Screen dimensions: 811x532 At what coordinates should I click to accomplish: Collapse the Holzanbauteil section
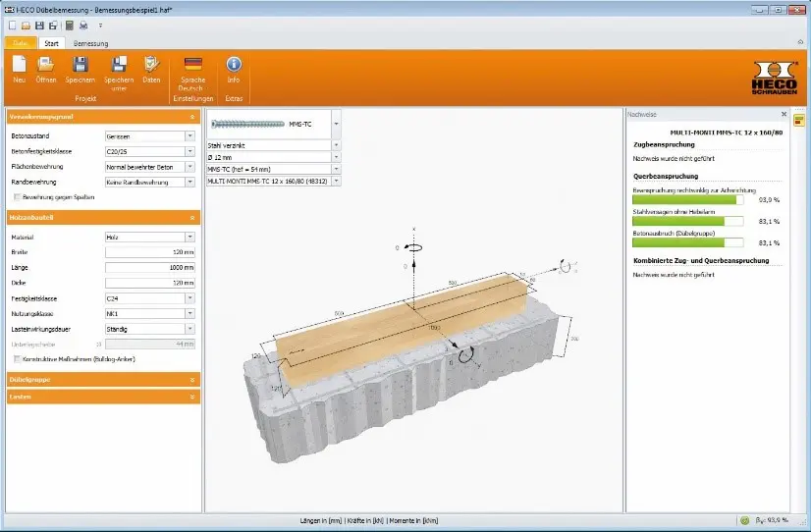192,218
